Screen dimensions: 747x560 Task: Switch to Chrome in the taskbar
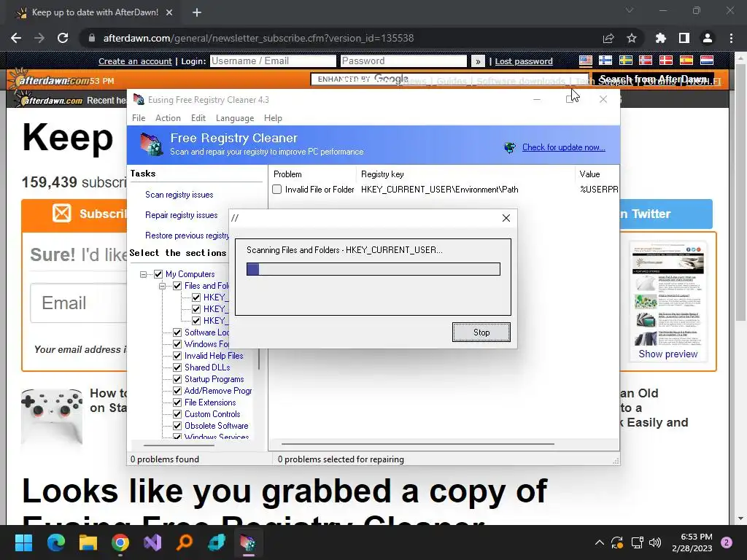(120, 542)
